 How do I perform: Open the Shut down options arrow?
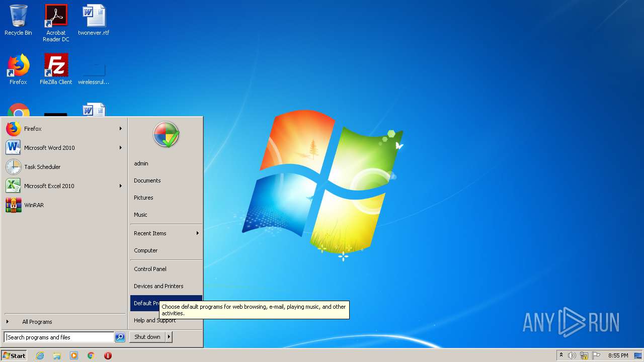click(169, 337)
